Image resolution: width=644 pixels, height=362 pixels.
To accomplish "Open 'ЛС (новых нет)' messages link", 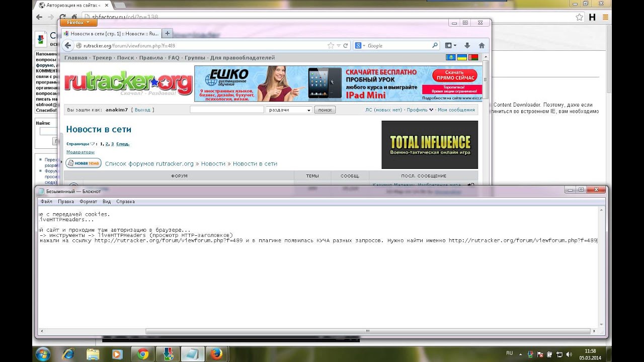I will pos(384,110).
